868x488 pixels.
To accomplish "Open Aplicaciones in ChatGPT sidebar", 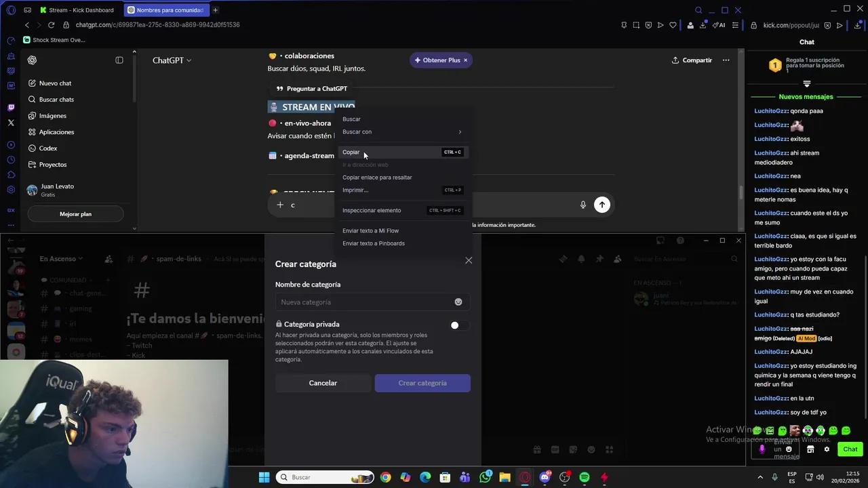I will 56,132.
